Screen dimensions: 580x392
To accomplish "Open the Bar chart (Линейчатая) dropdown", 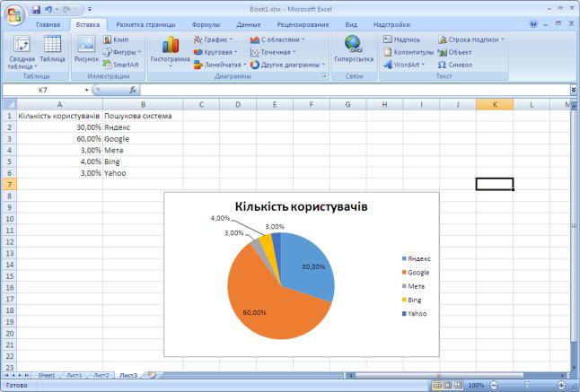I will pyautogui.click(x=220, y=65).
